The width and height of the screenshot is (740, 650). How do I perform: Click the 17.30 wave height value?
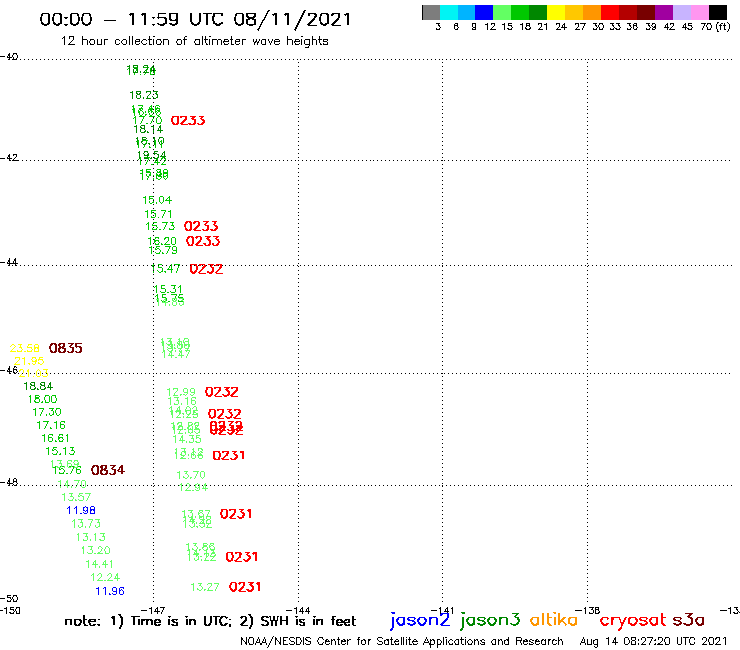[x=47, y=412]
